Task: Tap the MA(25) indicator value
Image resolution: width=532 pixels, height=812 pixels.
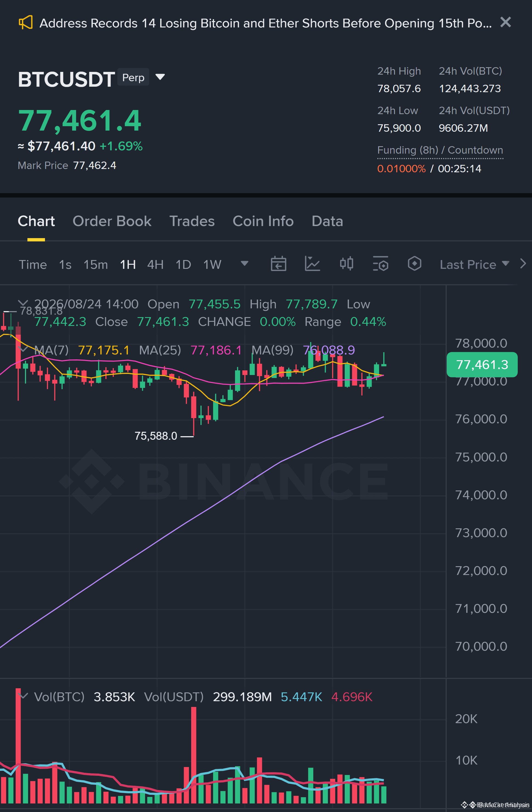Action: tap(216, 350)
